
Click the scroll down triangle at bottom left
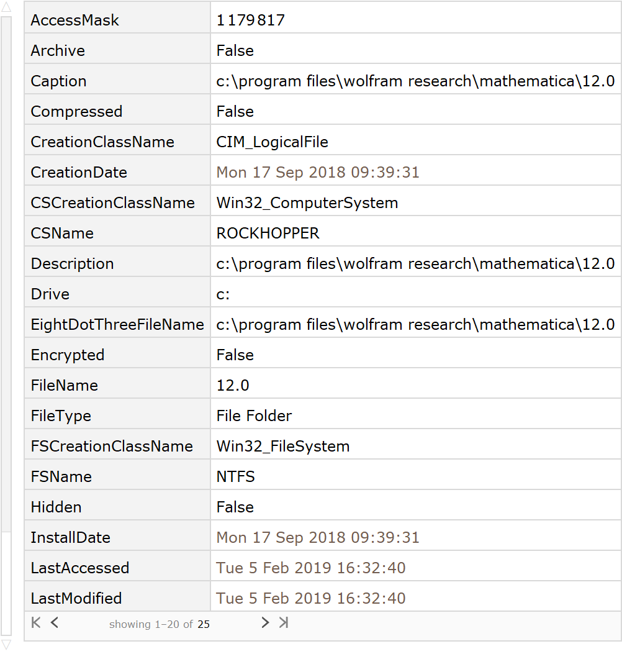6,645
